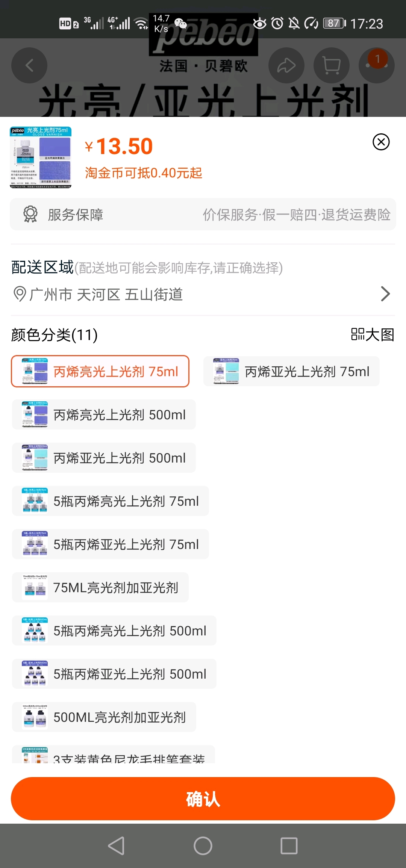This screenshot has height=868, width=406.
Task: Open 广州市 天河区 五山街道 address selector
Action: [x=203, y=294]
